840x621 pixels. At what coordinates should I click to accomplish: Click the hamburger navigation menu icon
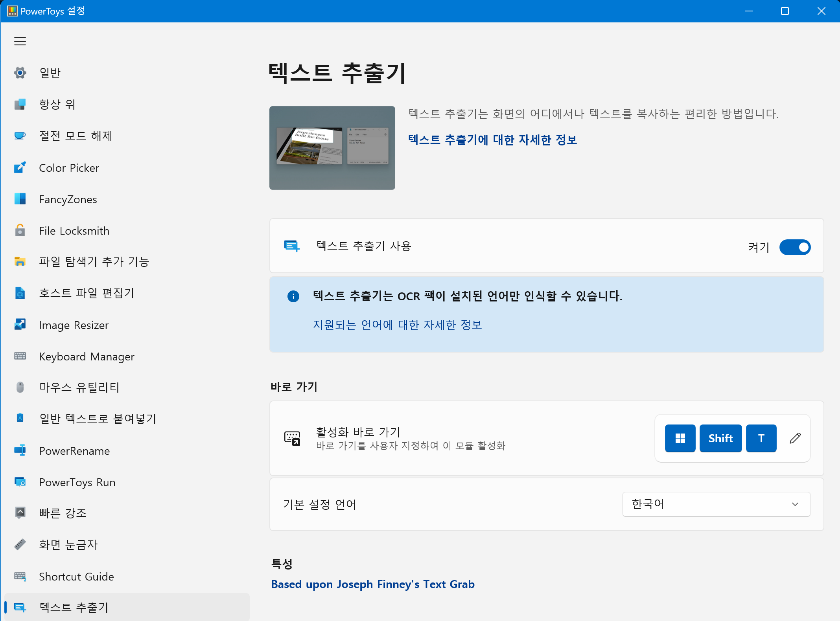20,41
